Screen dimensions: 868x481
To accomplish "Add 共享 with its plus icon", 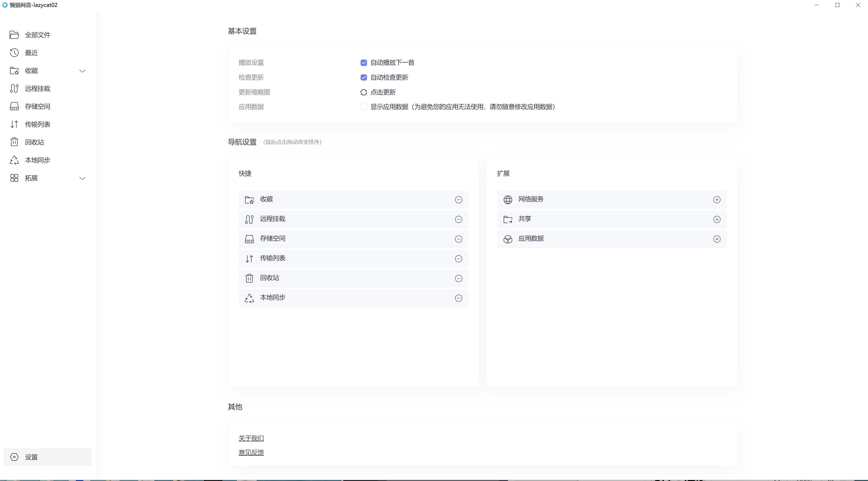I will point(717,219).
